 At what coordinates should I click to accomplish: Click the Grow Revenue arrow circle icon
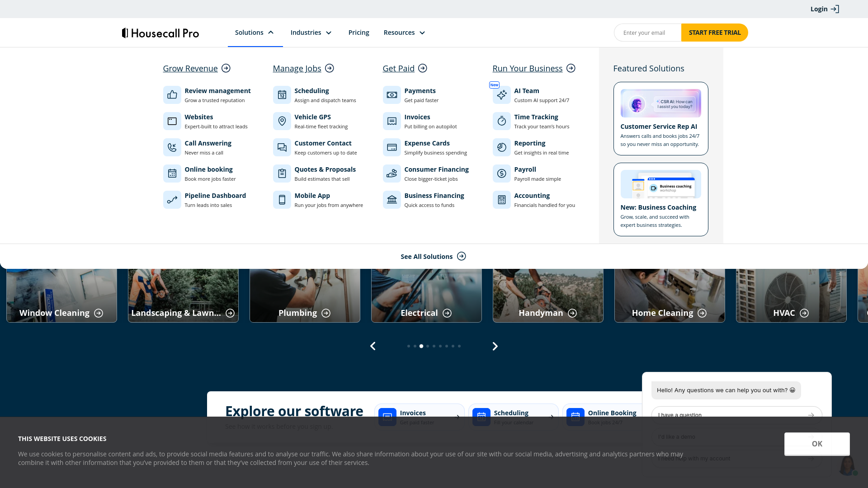click(226, 68)
